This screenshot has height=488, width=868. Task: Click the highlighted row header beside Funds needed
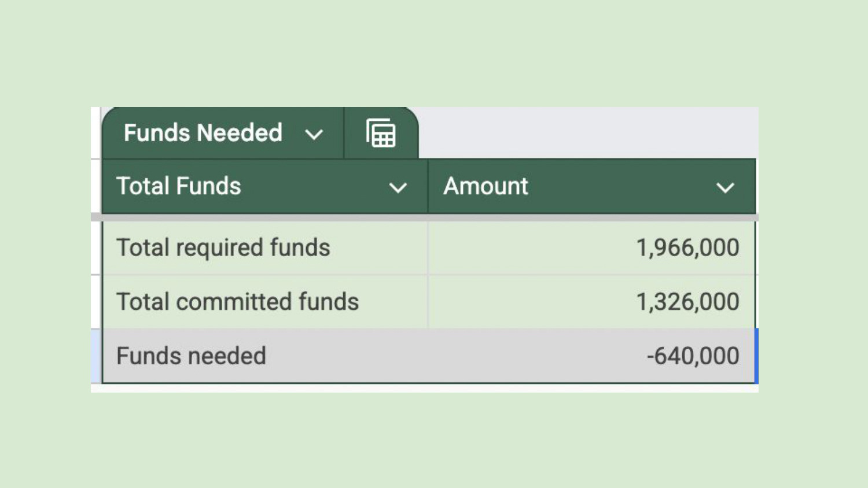[x=95, y=356]
